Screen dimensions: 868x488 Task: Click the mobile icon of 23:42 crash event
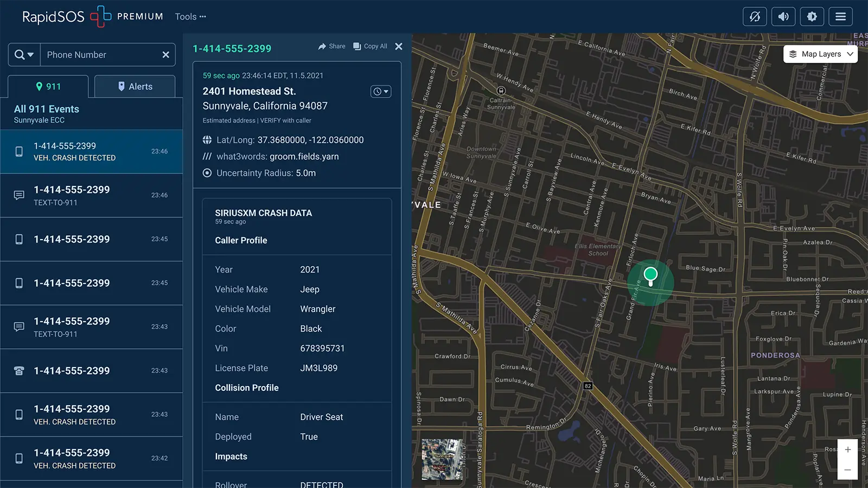point(19,459)
